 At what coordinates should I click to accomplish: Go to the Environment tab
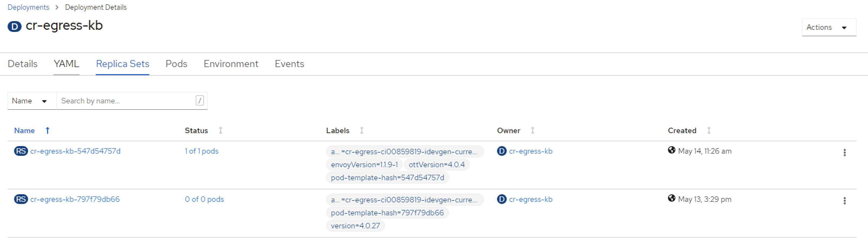[x=231, y=64]
